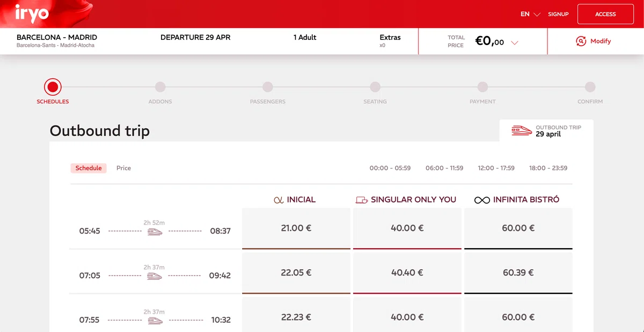Click the DEPARTURE 29 APR text
The height and width of the screenshot is (332, 644).
[195, 38]
